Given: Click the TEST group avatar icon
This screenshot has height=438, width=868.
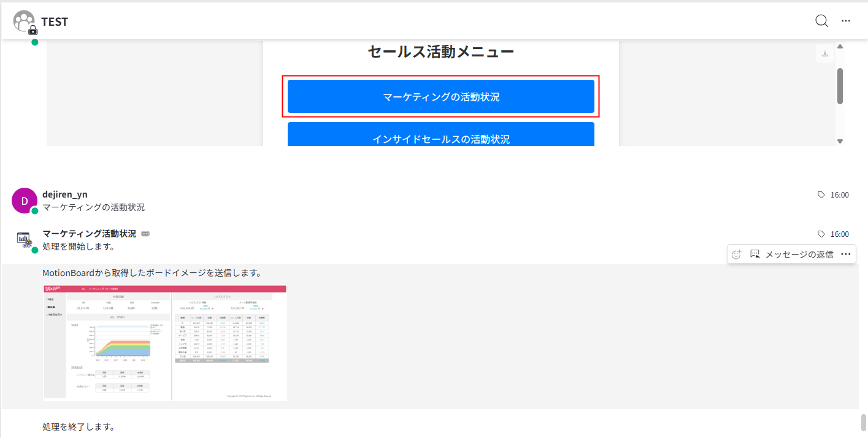Looking at the screenshot, I should (25, 21).
